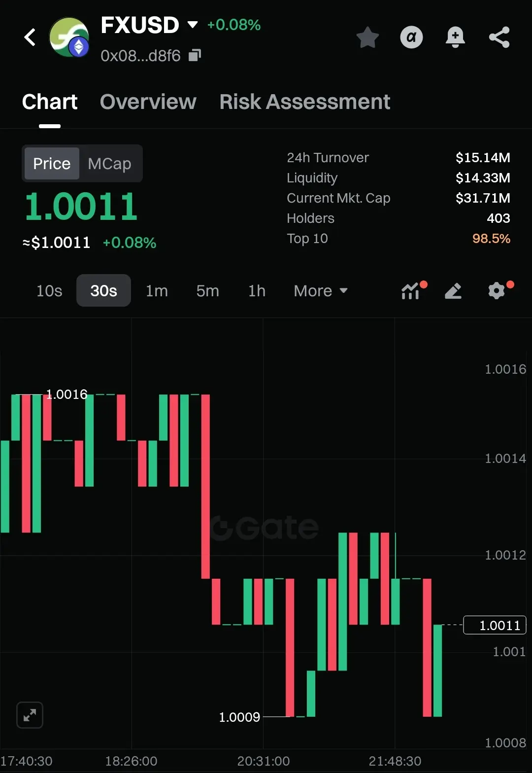Tap the Current Mkt. Cap value $31.71M
The height and width of the screenshot is (773, 532).
coord(483,198)
